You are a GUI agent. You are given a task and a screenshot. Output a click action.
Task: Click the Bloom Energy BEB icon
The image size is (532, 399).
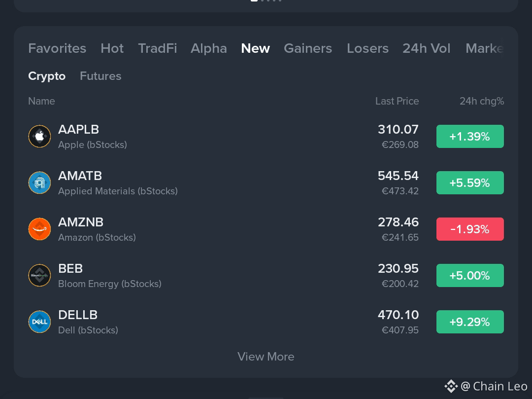pos(39,275)
